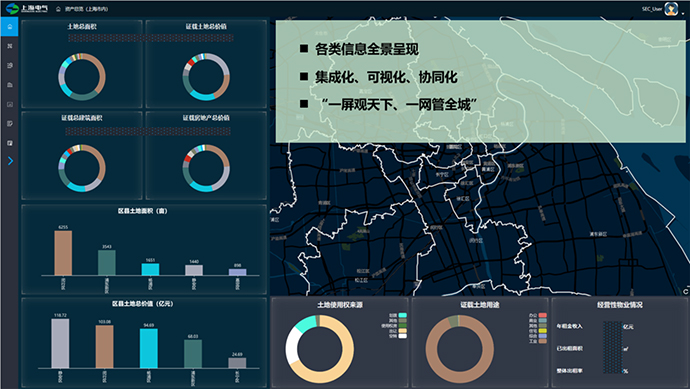Toggle red 办公 legend swatch in 证载土地用途

543,315
